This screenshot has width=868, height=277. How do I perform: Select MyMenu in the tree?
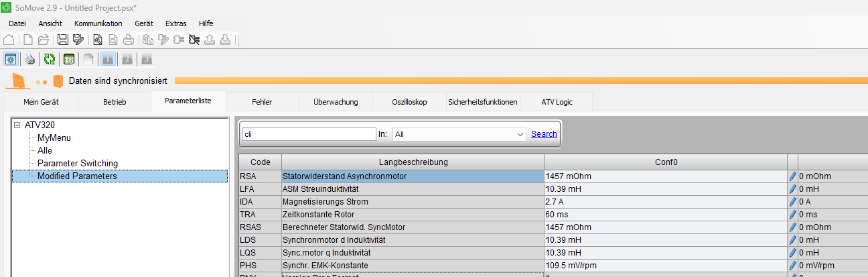point(54,137)
